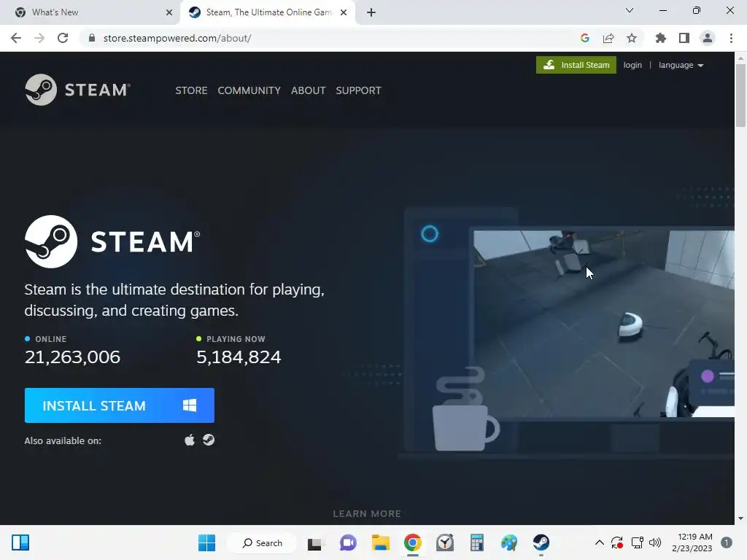This screenshot has width=747, height=560.
Task: Click the LEARN MORE link
Action: [367, 514]
